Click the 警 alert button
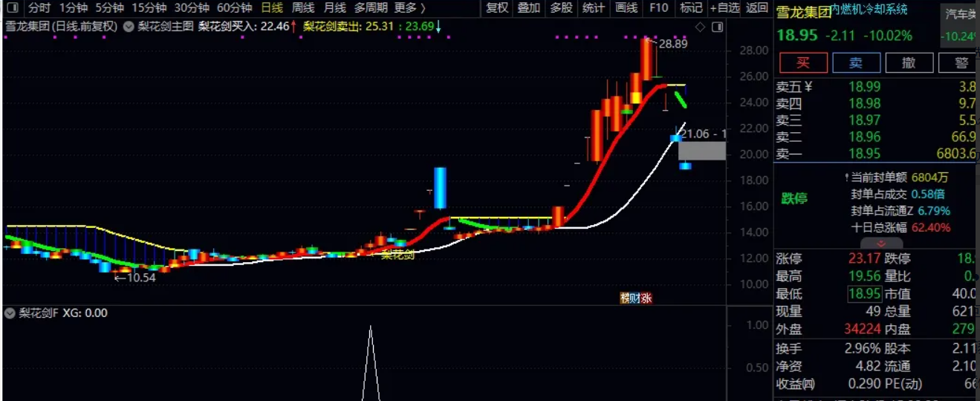The height and width of the screenshot is (401, 980). click(x=960, y=63)
